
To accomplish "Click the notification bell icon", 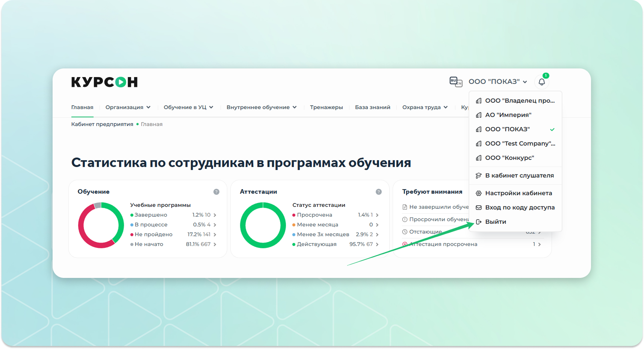I will pos(541,82).
